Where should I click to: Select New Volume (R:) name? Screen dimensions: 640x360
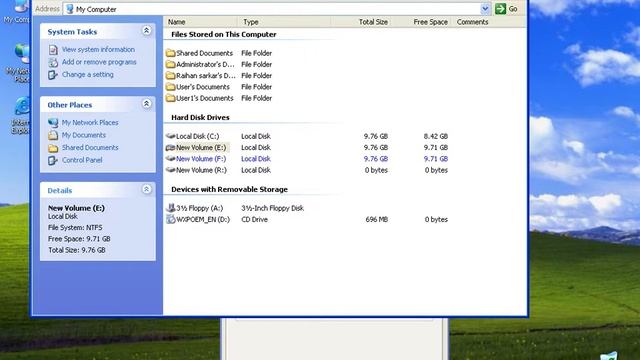201,170
